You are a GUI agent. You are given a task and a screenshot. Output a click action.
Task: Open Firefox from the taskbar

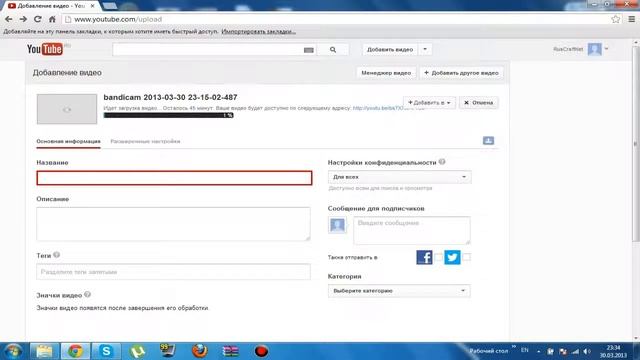[200, 351]
